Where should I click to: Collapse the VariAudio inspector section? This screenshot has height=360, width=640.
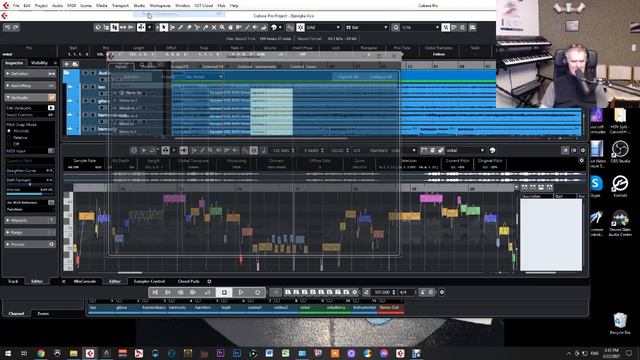click(x=29, y=98)
